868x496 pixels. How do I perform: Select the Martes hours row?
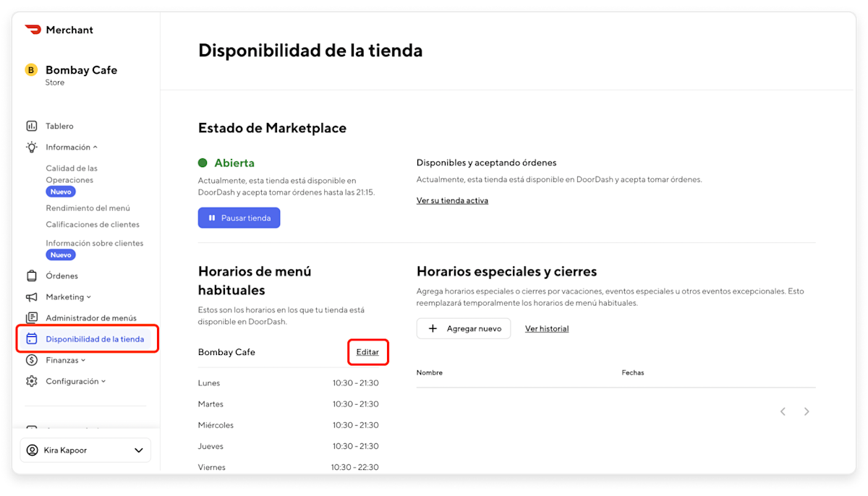click(x=289, y=404)
